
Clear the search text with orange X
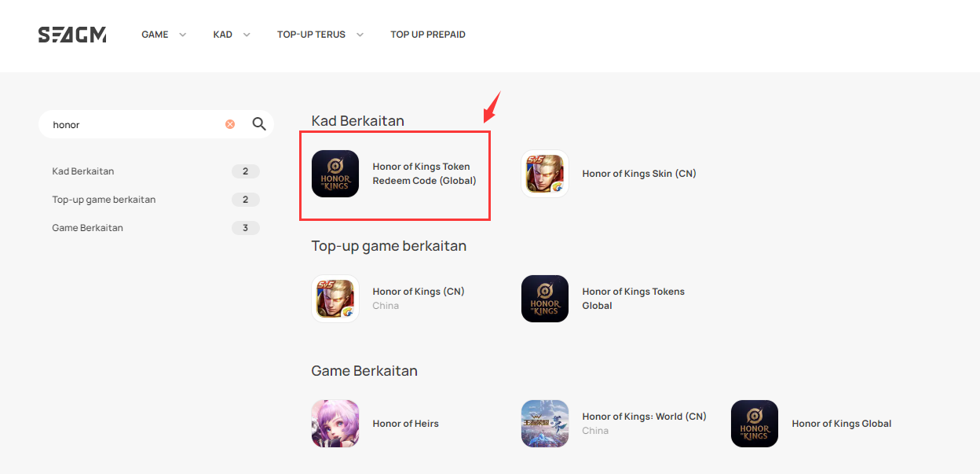(x=230, y=124)
